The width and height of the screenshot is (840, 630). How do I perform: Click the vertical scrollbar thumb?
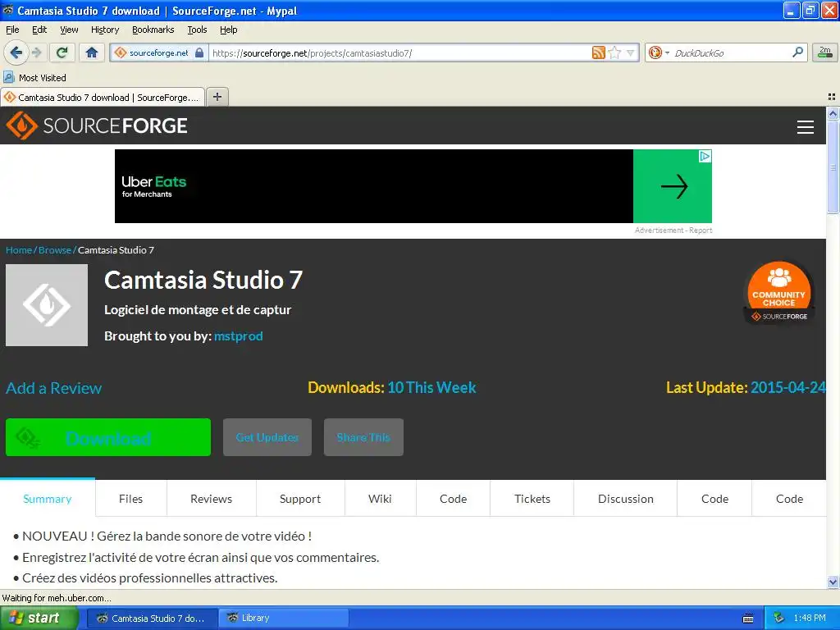[x=833, y=167]
